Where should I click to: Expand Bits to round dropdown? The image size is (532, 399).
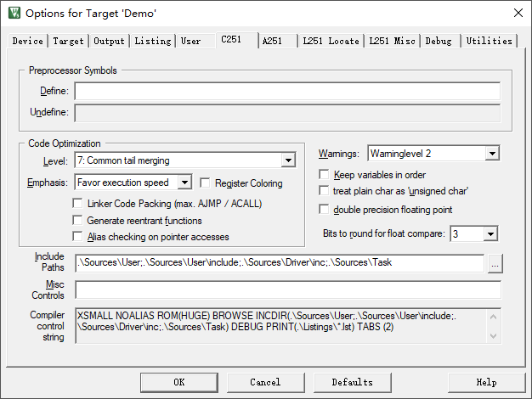point(490,233)
